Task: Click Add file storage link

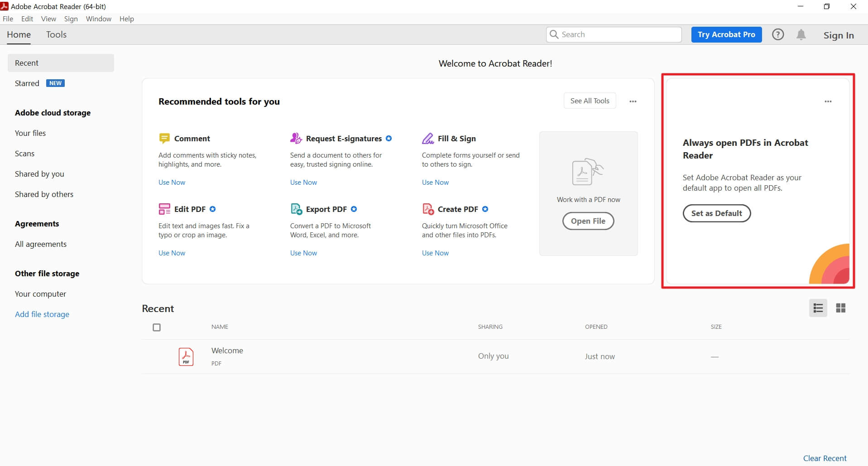Action: click(x=42, y=314)
